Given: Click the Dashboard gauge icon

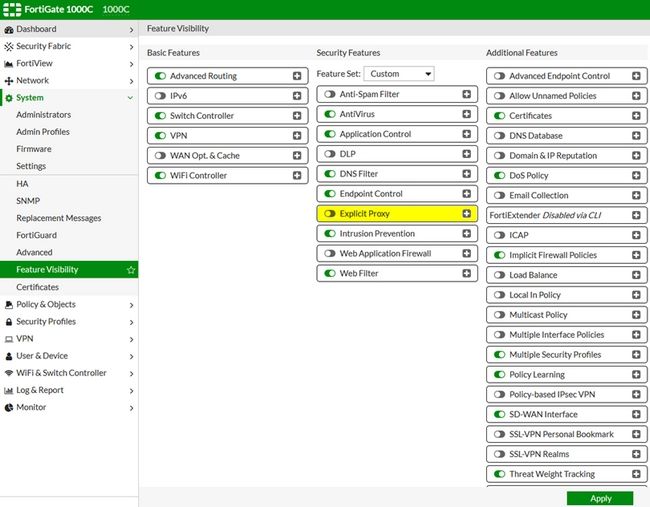Looking at the screenshot, I should click(x=9, y=30).
